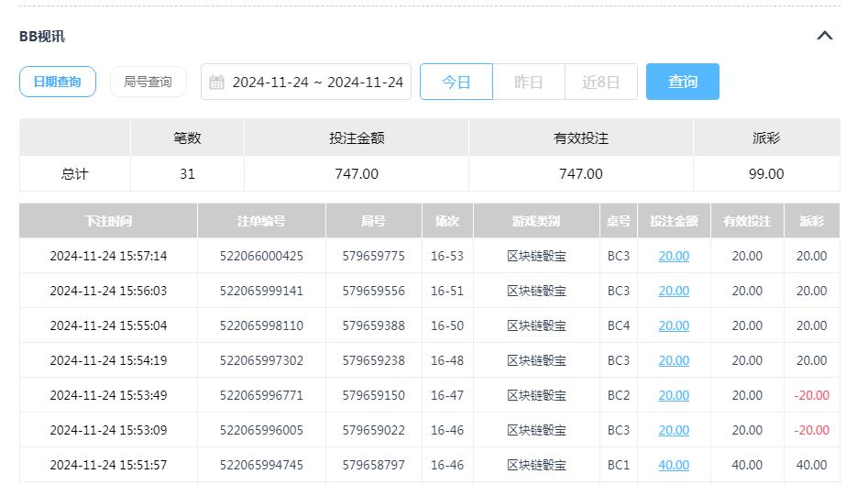The image size is (868, 485).
Task: Click the calendar icon in date field
Action: coord(216,83)
